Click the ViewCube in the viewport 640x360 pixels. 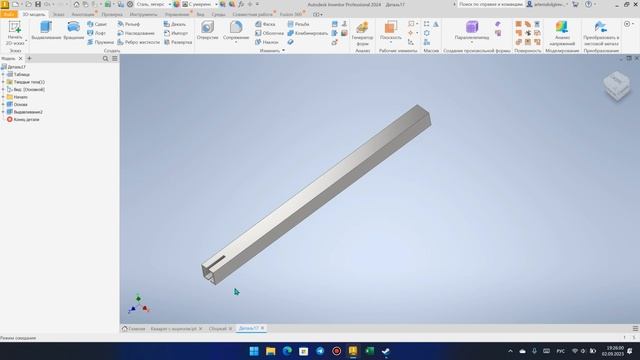pos(617,85)
